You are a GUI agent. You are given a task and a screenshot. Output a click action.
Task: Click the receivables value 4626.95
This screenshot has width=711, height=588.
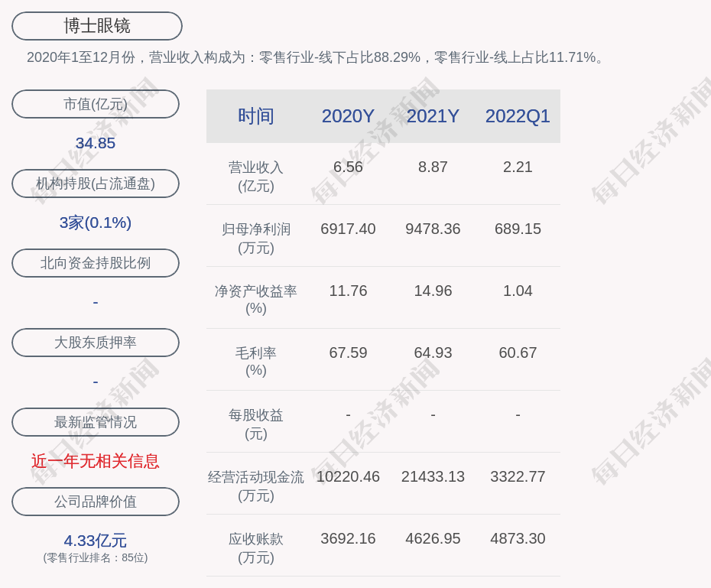tap(433, 538)
